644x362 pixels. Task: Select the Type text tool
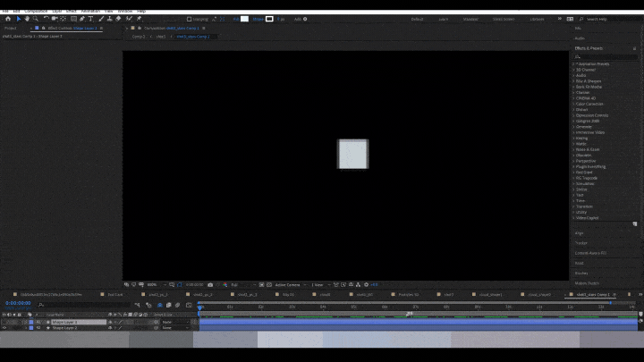pos(90,19)
